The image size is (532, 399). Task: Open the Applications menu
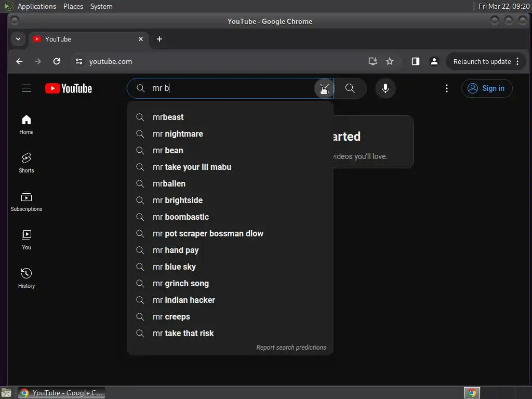click(37, 6)
